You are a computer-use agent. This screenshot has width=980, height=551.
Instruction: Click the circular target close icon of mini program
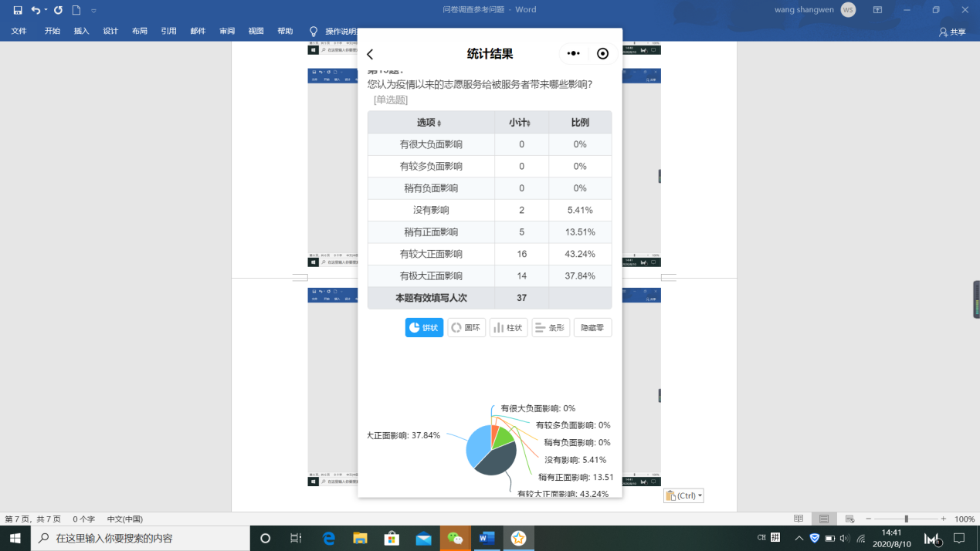coord(603,53)
